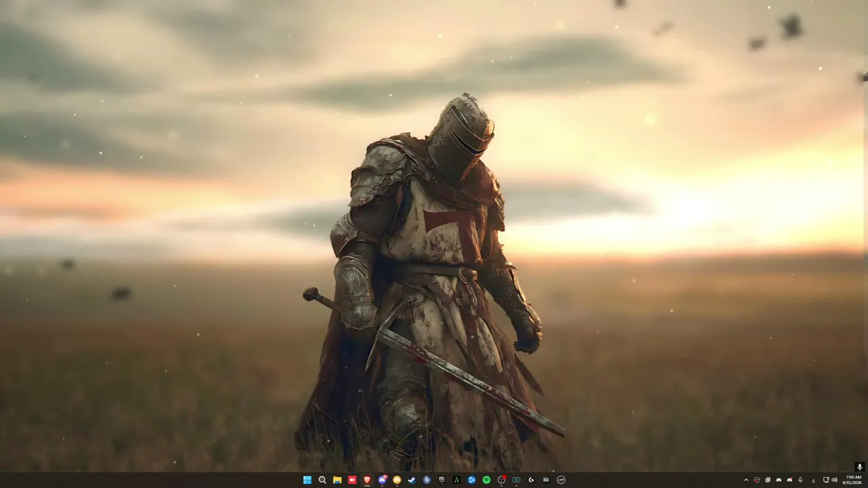The image size is (868, 488).
Task: Open Spotify from the taskbar
Action: coord(486,480)
